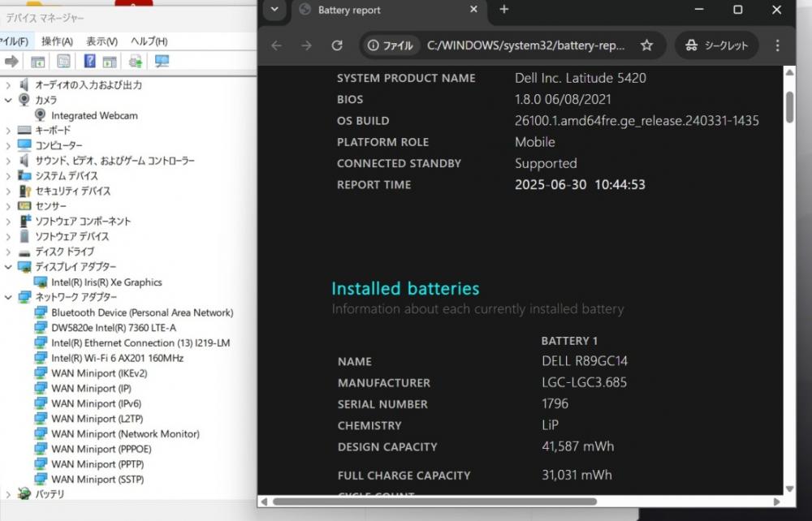Viewport: 812px width, 521px height.
Task: Expand the コンピューター category
Action: point(8,145)
